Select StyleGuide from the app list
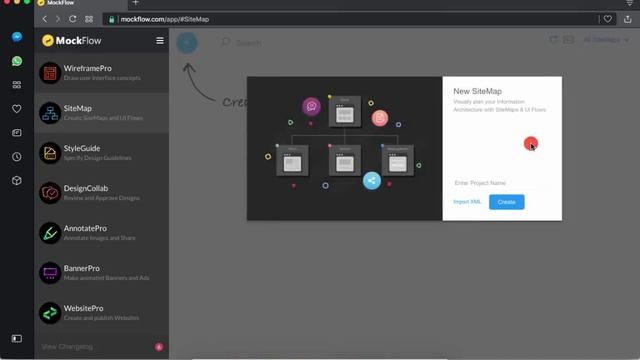The image size is (640, 360). point(102,153)
